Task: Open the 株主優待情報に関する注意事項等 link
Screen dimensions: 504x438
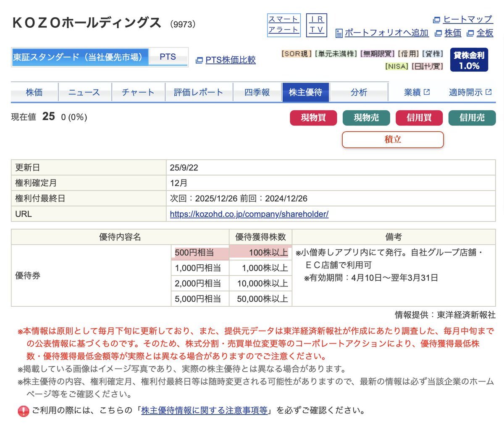Action: pos(203,410)
